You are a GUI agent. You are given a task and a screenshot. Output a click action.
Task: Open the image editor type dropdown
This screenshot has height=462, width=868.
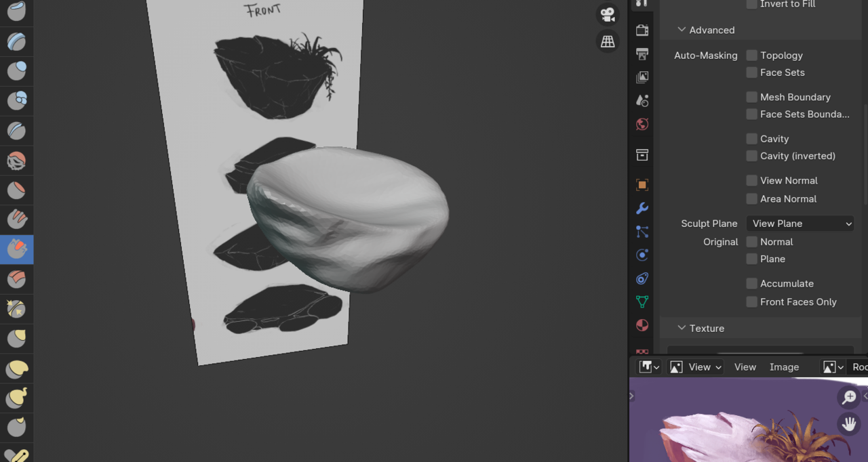click(x=649, y=367)
